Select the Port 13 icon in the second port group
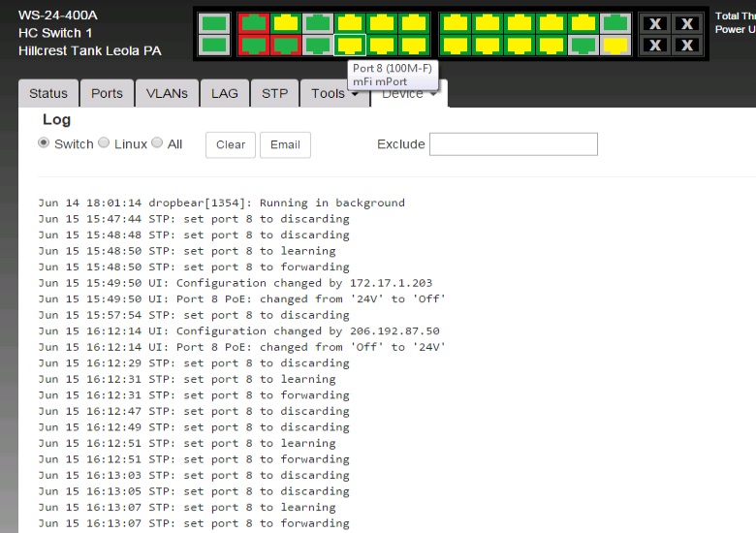This screenshot has height=533, width=756. tap(454, 23)
